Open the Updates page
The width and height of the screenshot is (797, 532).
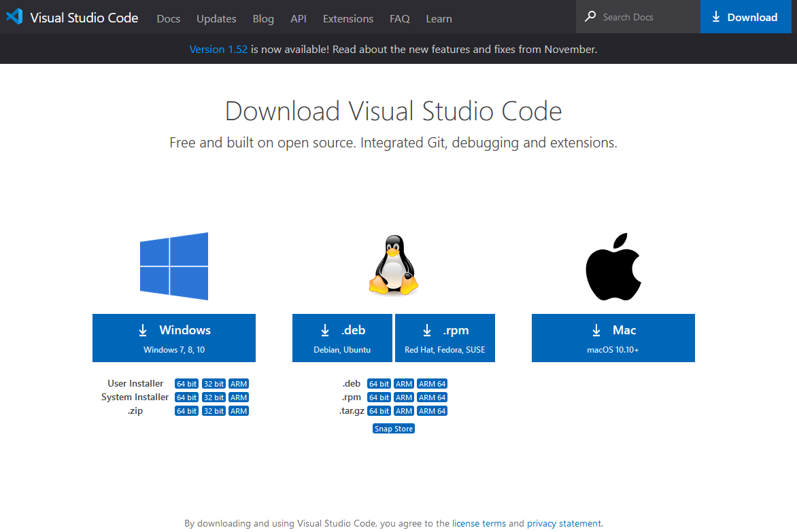pos(216,19)
